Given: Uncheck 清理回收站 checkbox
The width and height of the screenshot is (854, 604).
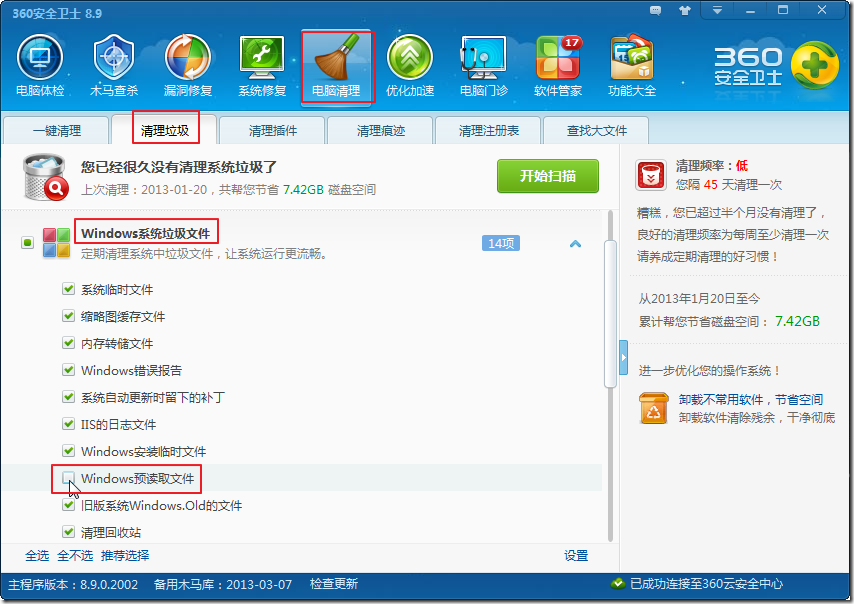Looking at the screenshot, I should 68,532.
